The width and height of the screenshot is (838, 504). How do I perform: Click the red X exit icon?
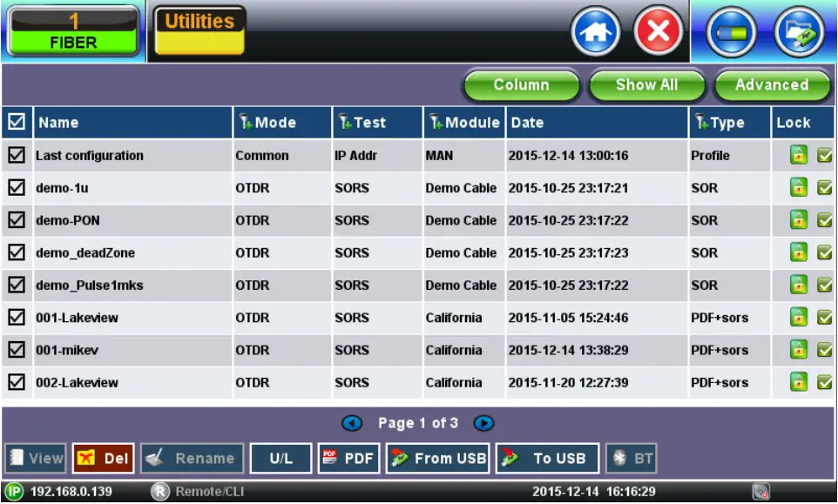point(659,31)
